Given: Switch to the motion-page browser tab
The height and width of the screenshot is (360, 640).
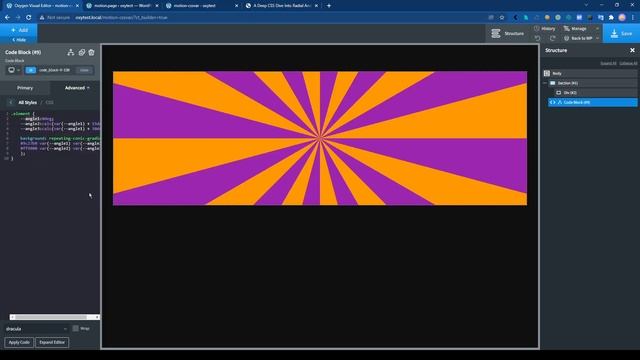Looking at the screenshot, I should [122, 6].
